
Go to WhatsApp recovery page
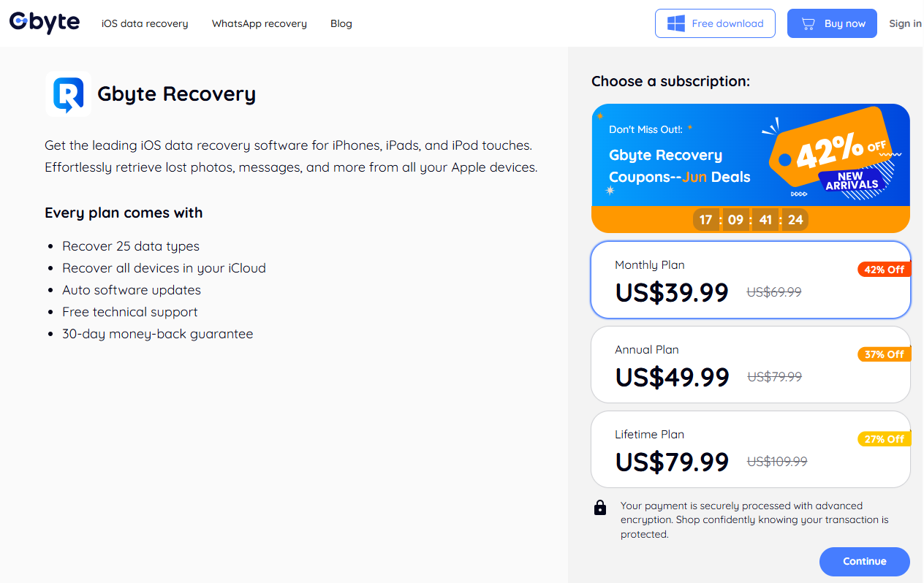tap(260, 23)
